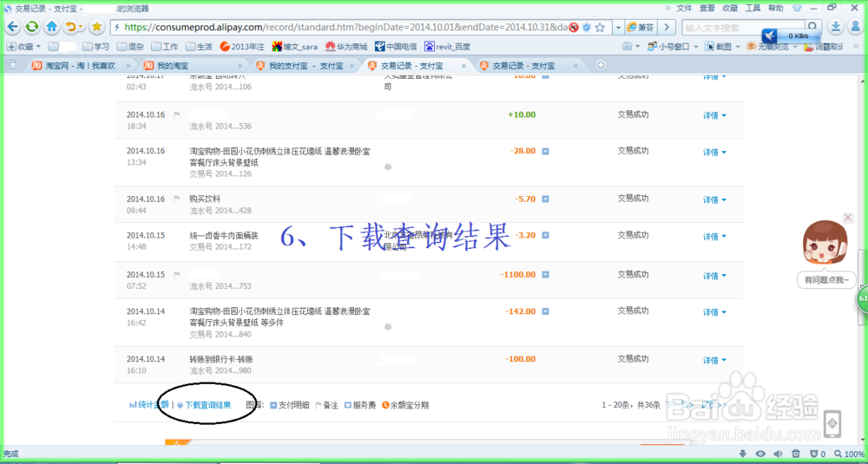Click the status bar trash bin icon
This screenshot has width=868, height=464.
pyautogui.click(x=795, y=454)
